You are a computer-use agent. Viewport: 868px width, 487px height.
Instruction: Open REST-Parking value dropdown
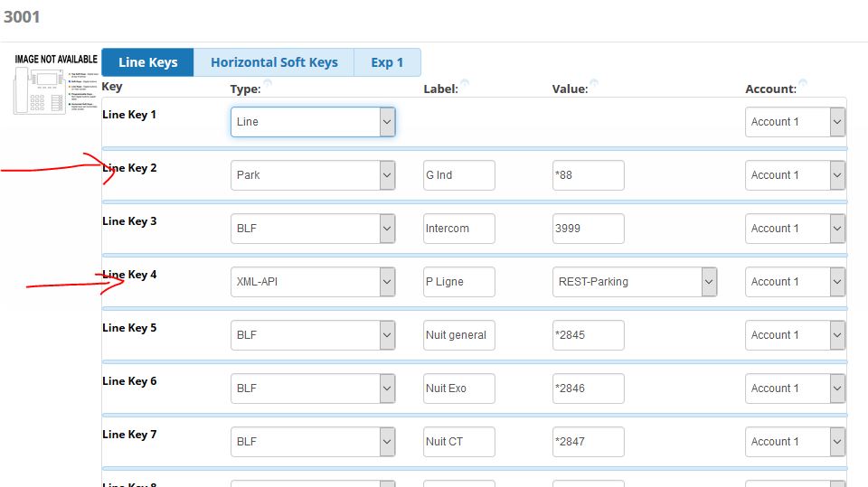coord(635,282)
